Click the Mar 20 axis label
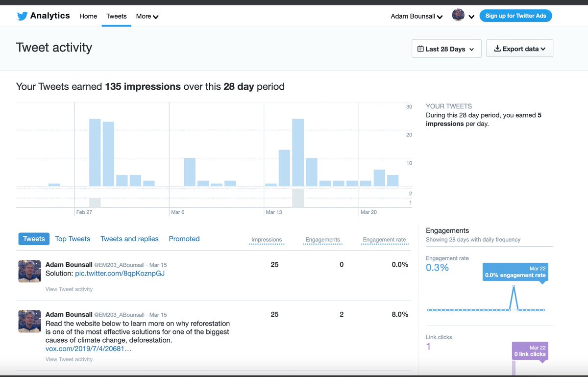 click(x=368, y=212)
